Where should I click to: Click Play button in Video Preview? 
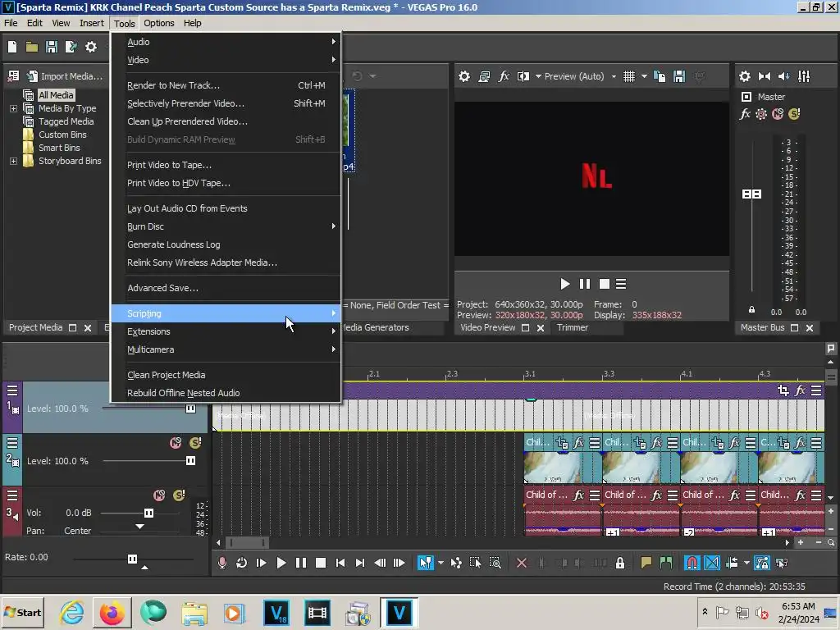click(564, 284)
